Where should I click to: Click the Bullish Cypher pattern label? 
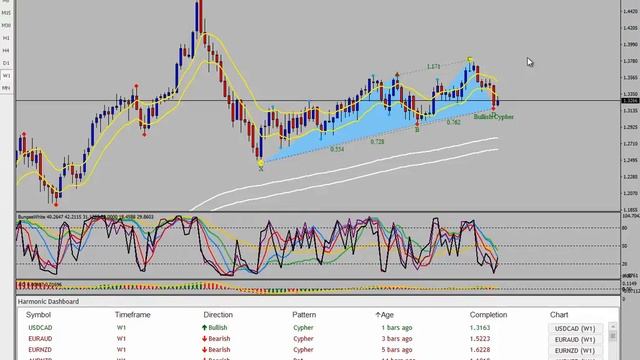(x=493, y=117)
